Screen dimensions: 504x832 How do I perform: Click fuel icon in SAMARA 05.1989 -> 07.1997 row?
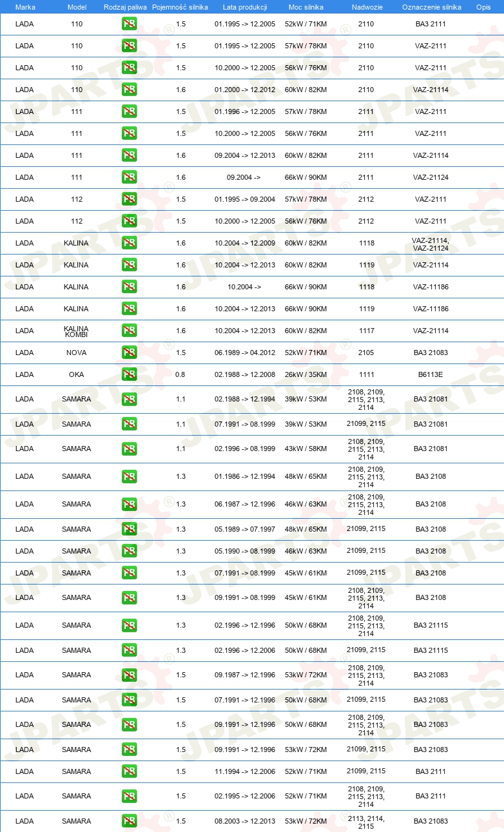[x=129, y=530]
